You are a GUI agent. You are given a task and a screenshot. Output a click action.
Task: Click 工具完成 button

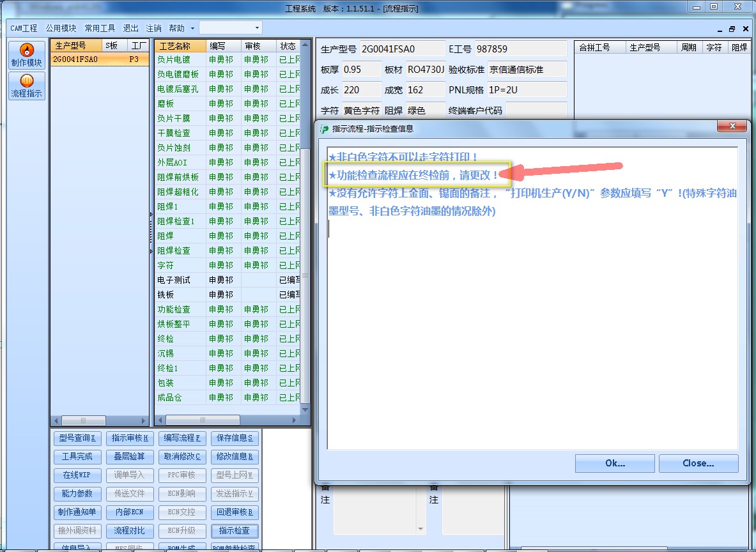click(77, 456)
